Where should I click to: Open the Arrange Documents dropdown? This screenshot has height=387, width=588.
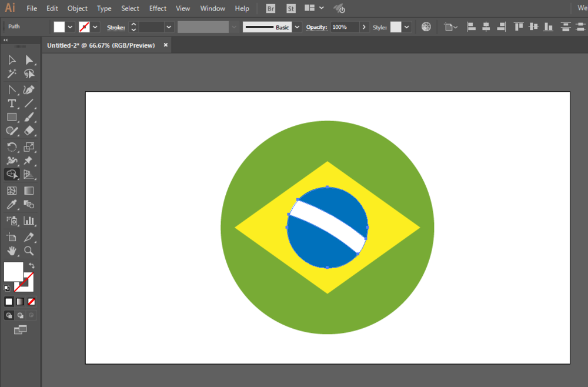coord(314,8)
